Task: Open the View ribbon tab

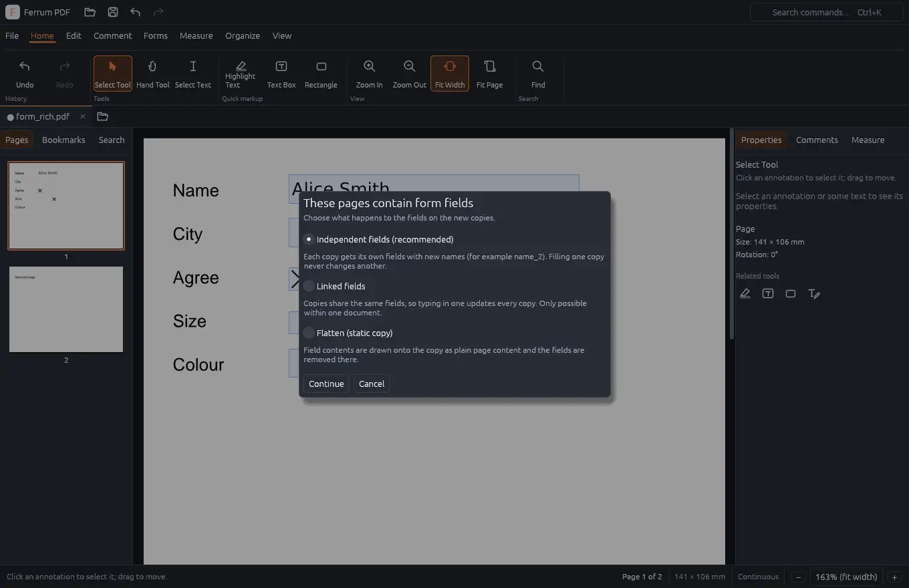Action: pyautogui.click(x=282, y=35)
